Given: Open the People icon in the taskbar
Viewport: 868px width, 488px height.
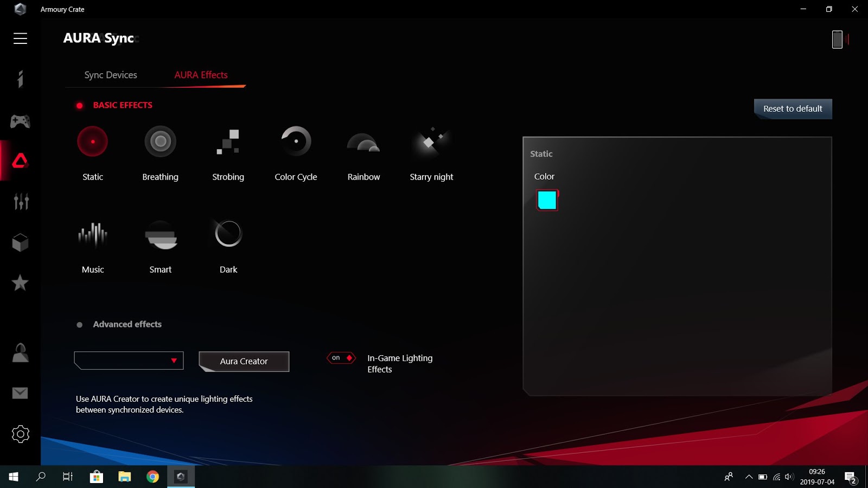Looking at the screenshot, I should (x=729, y=477).
